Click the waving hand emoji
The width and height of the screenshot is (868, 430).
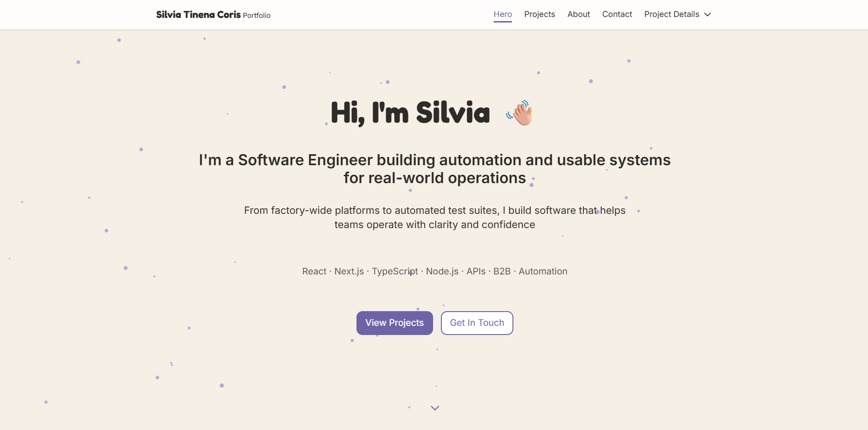tap(519, 113)
